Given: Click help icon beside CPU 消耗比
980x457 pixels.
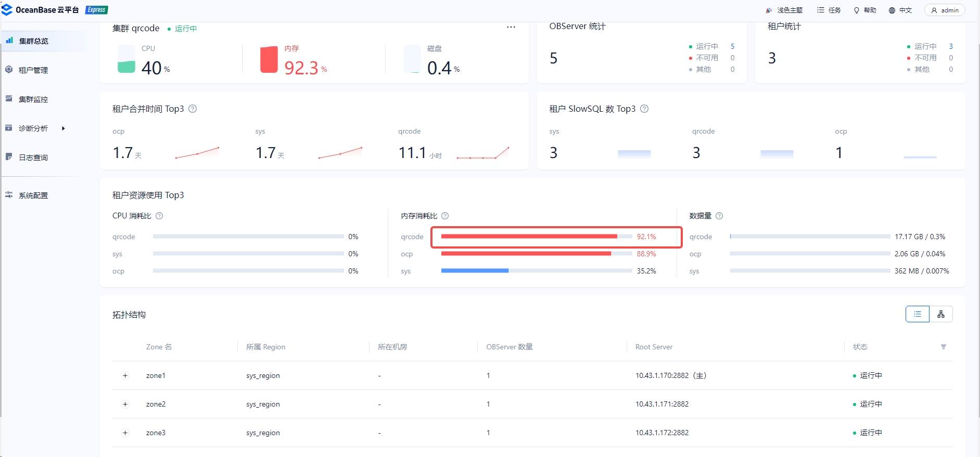Looking at the screenshot, I should click(159, 216).
